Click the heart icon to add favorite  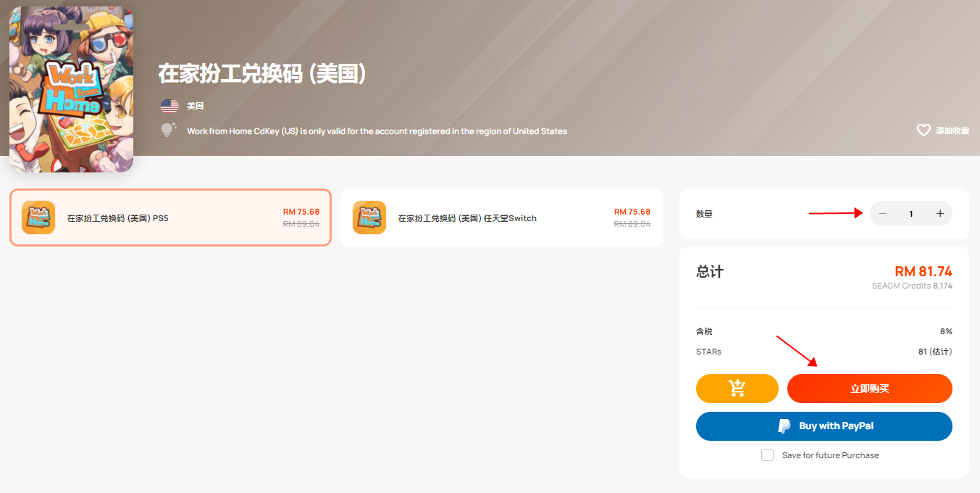(924, 130)
